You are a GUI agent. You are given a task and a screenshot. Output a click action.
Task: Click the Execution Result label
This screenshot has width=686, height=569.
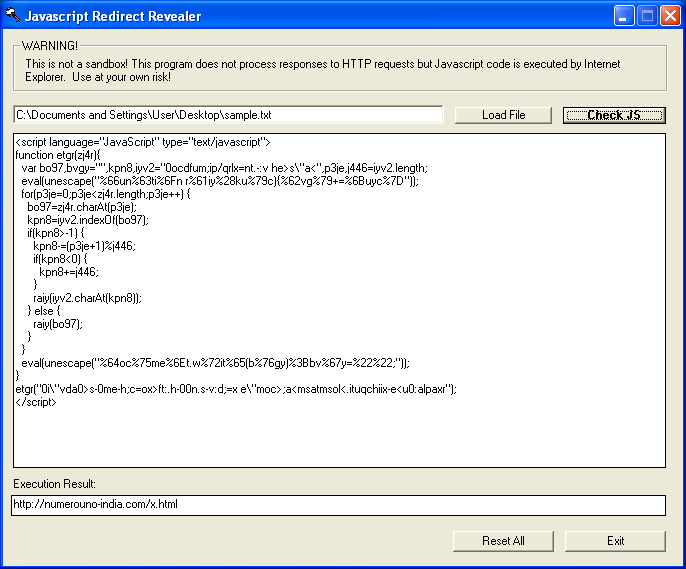pos(54,484)
